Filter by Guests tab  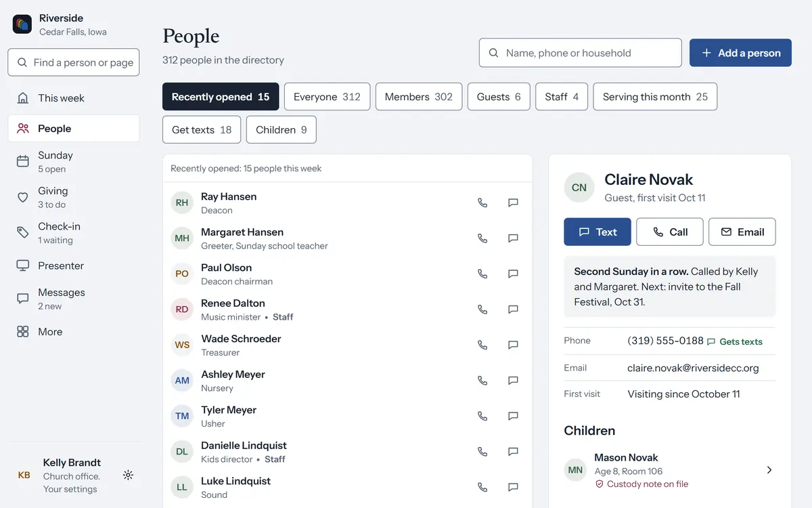pos(499,97)
